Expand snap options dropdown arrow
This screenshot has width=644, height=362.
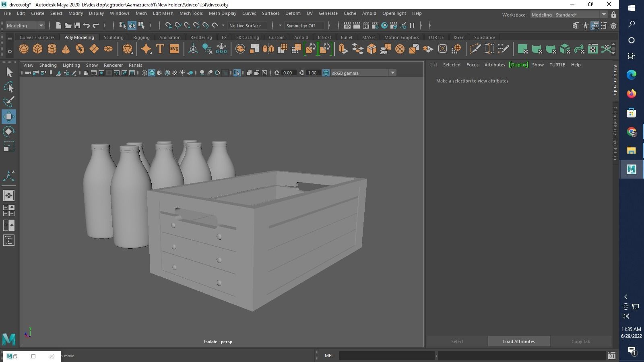coord(223,26)
